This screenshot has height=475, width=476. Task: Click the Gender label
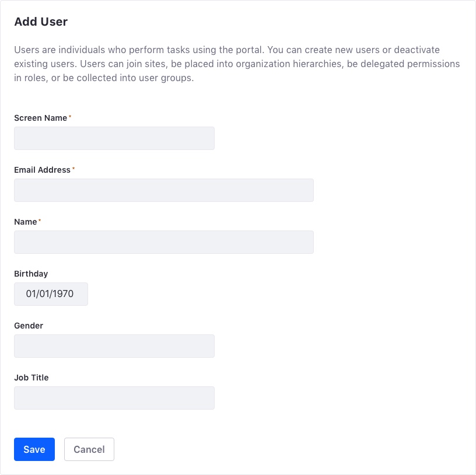click(x=29, y=326)
